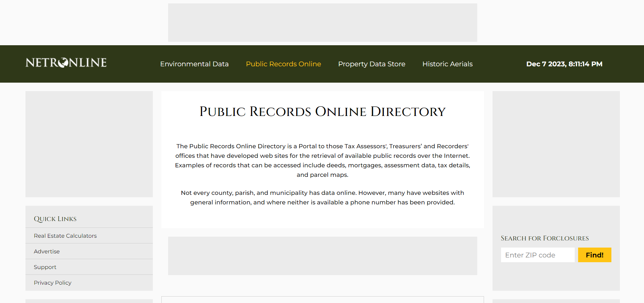Open the Environmental Data menu item
The width and height of the screenshot is (644, 303).
pos(194,64)
